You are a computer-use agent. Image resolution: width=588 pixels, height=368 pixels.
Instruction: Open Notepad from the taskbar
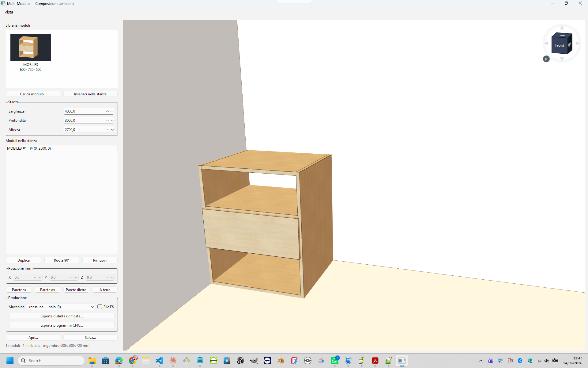pos(200,361)
